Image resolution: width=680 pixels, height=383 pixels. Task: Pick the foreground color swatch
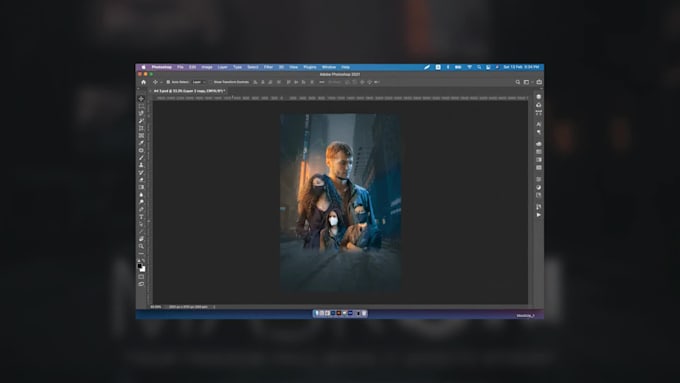point(140,266)
